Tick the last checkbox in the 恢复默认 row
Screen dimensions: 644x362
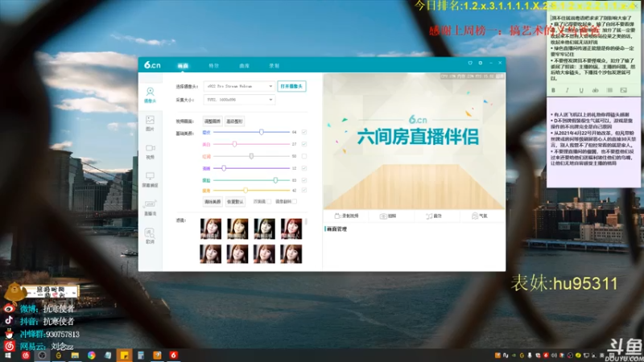tap(295, 202)
